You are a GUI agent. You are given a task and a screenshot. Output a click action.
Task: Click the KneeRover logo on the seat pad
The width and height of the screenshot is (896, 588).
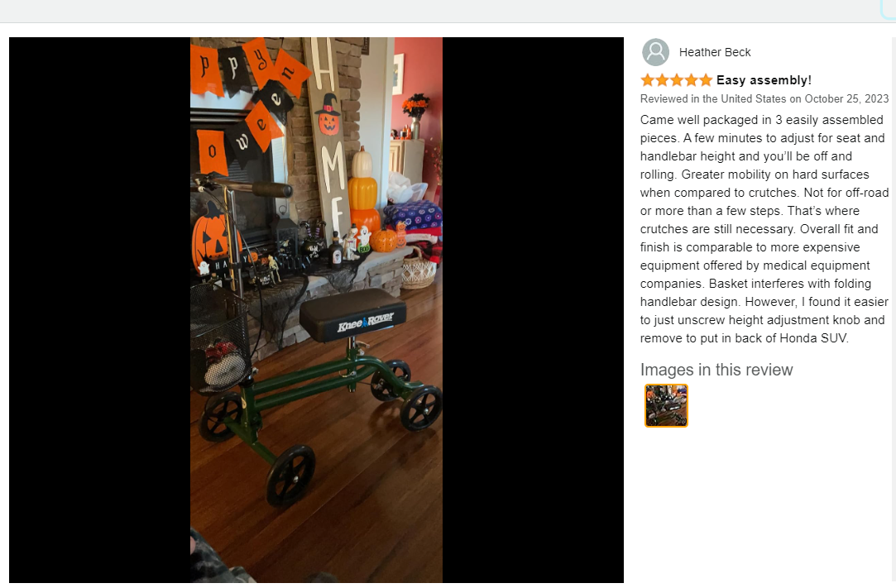click(366, 323)
